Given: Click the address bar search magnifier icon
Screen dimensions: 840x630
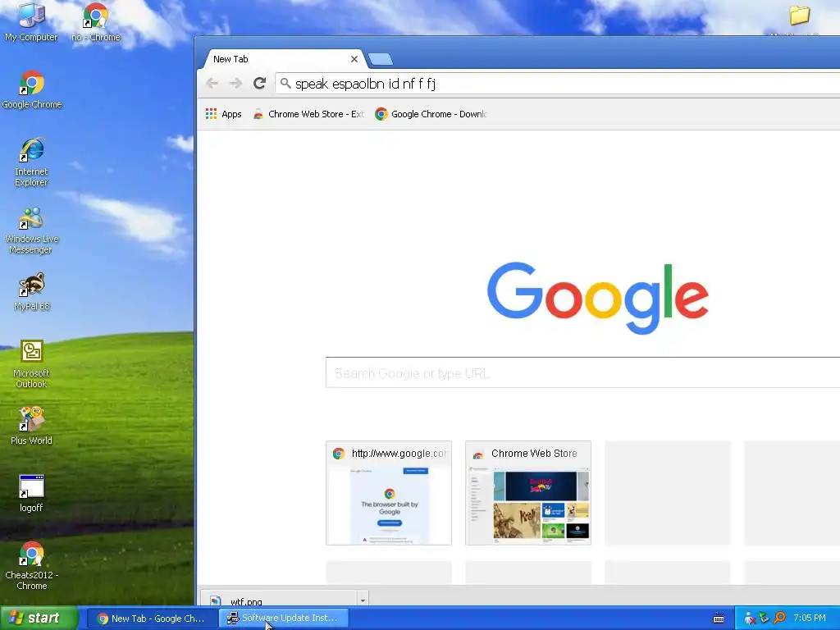Looking at the screenshot, I should point(285,83).
